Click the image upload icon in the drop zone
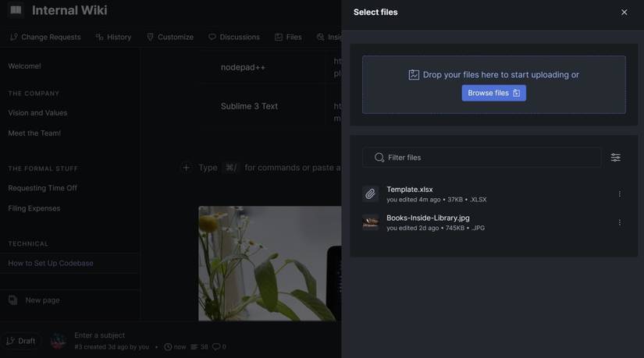This screenshot has width=644, height=358. [414, 75]
